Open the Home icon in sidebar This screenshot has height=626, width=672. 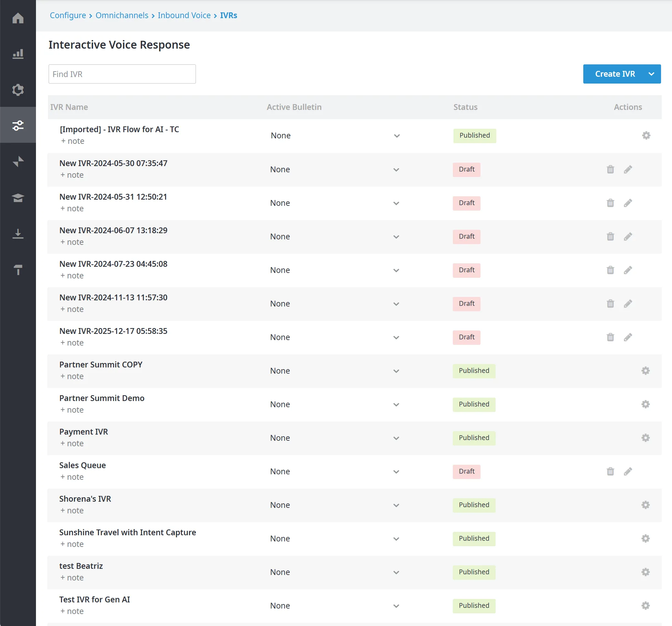(18, 18)
